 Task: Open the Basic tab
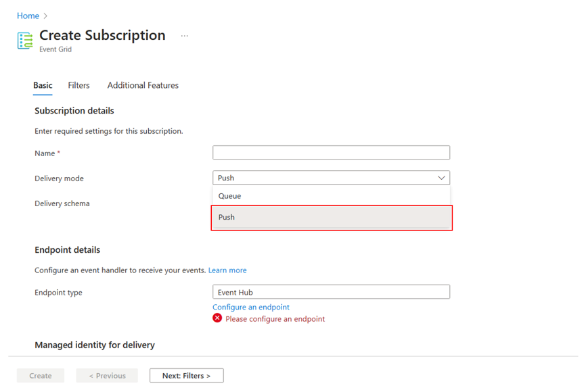point(43,85)
